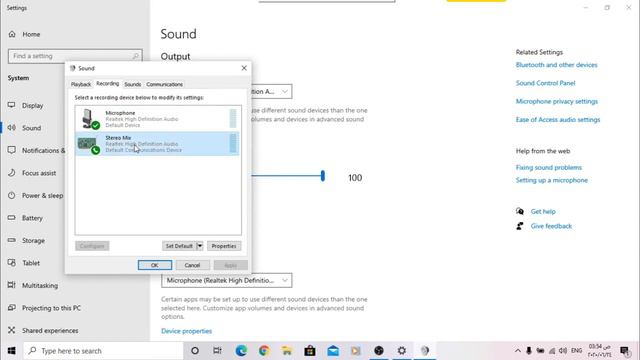The width and height of the screenshot is (640, 360).
Task: Click the master volume slider handle
Action: tap(323, 176)
